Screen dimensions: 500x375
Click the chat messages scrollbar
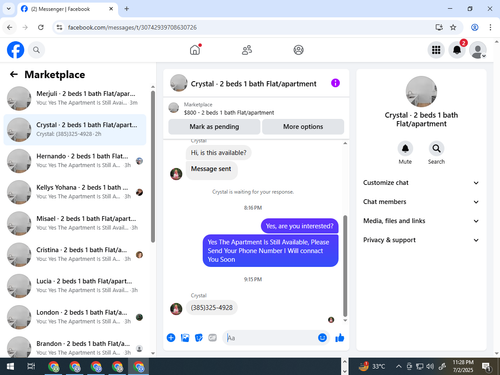coord(345,266)
